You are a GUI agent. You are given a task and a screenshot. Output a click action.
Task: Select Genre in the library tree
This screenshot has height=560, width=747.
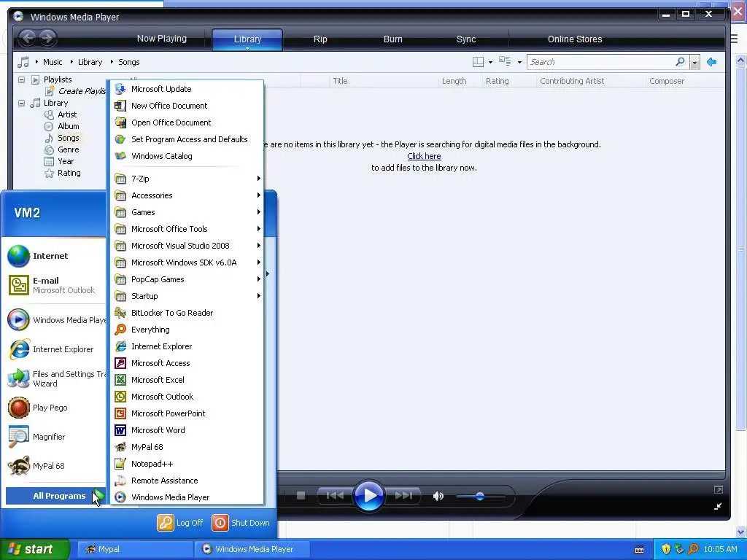coord(68,149)
